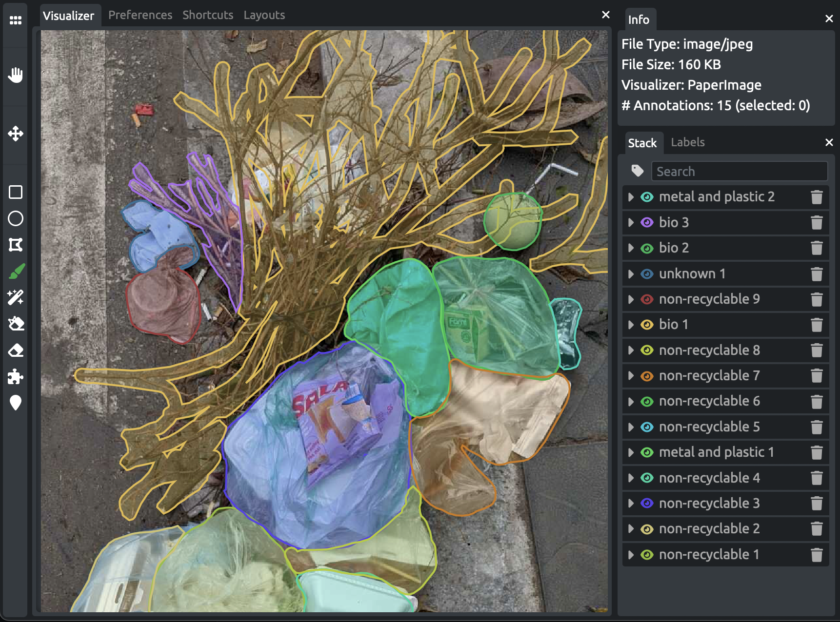Click the annotation Search field

coord(739,172)
